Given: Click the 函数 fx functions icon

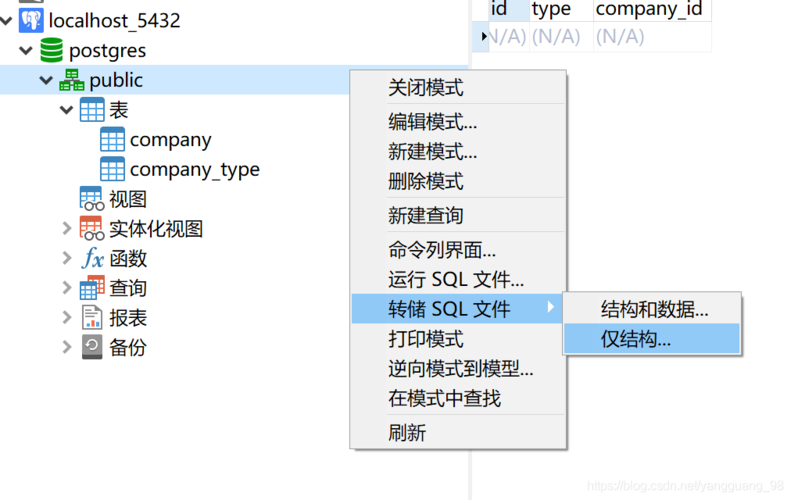Looking at the screenshot, I should (92, 258).
